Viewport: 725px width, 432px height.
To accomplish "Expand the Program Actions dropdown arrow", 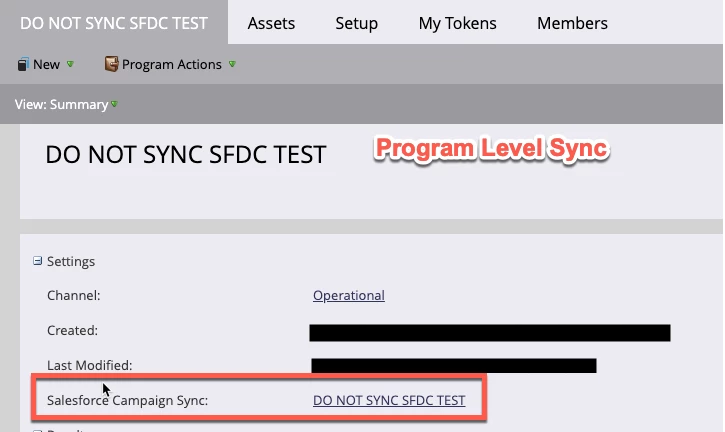I will click(232, 64).
